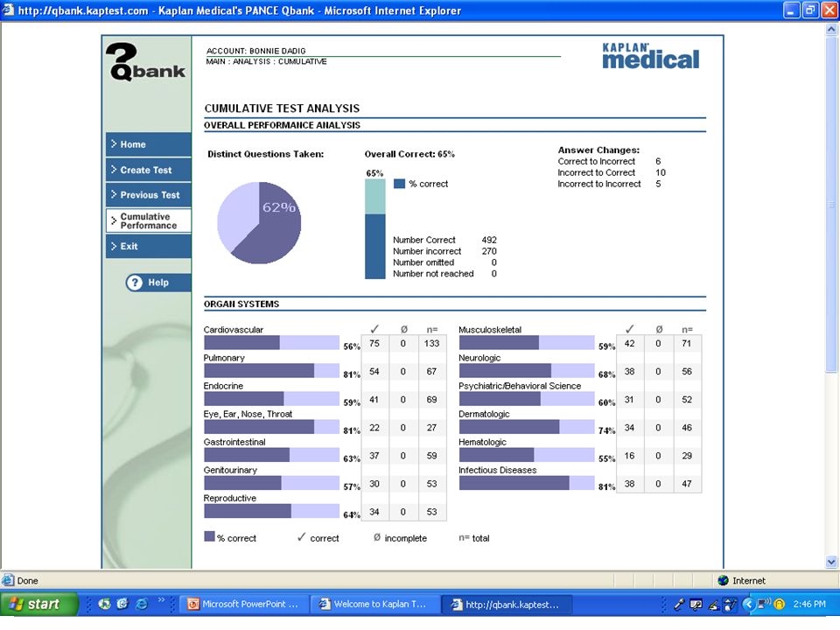
Task: Open the wireless network tray icon
Action: click(x=764, y=604)
